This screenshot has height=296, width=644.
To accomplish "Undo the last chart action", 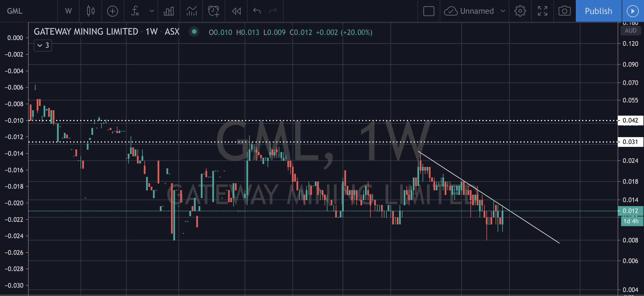I will point(257,11).
